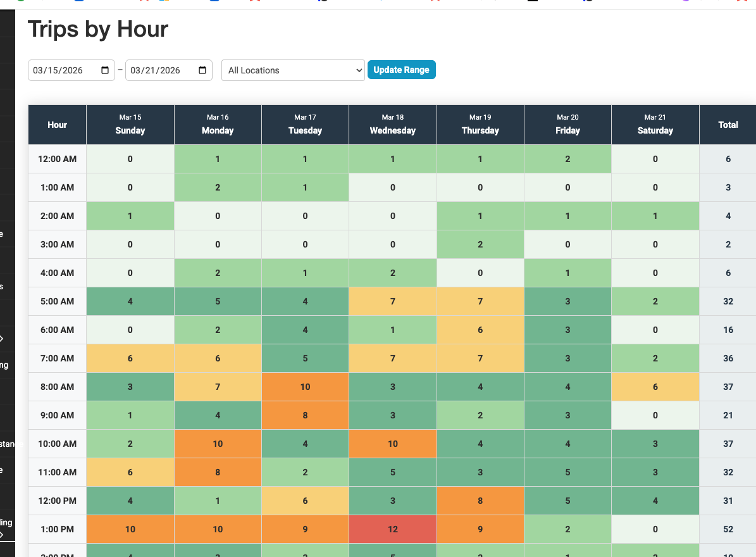
Task: Expand the All Locations dropdown
Action: 293,70
